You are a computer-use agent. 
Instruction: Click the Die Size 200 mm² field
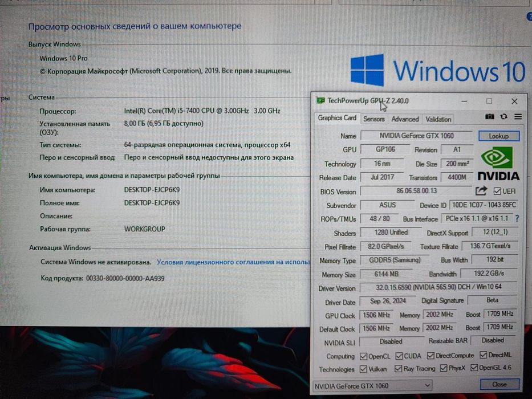click(457, 164)
